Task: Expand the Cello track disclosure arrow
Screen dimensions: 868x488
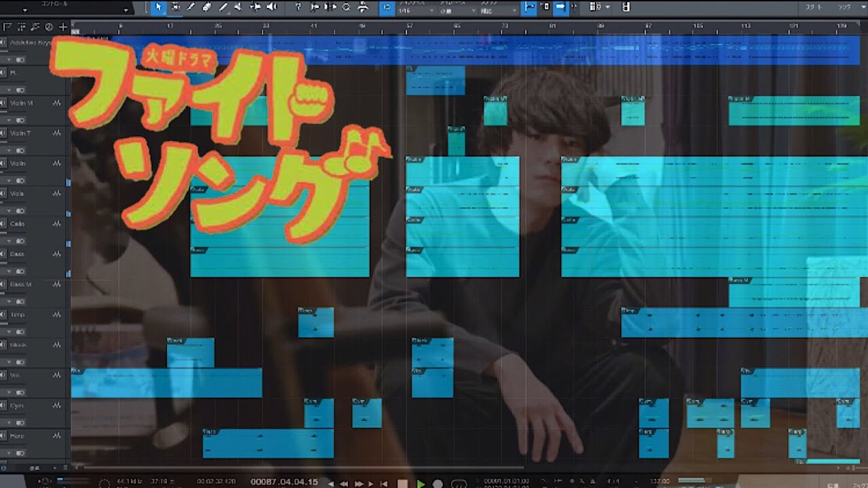Action: tap(9, 241)
